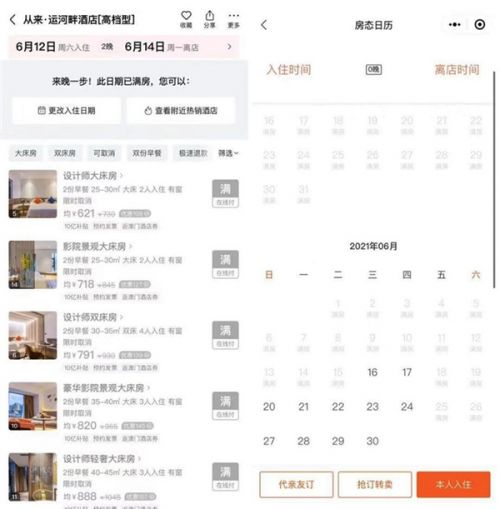The height and width of the screenshot is (509, 500).
Task: Tap the mini-program close target icon
Action: [479, 24]
